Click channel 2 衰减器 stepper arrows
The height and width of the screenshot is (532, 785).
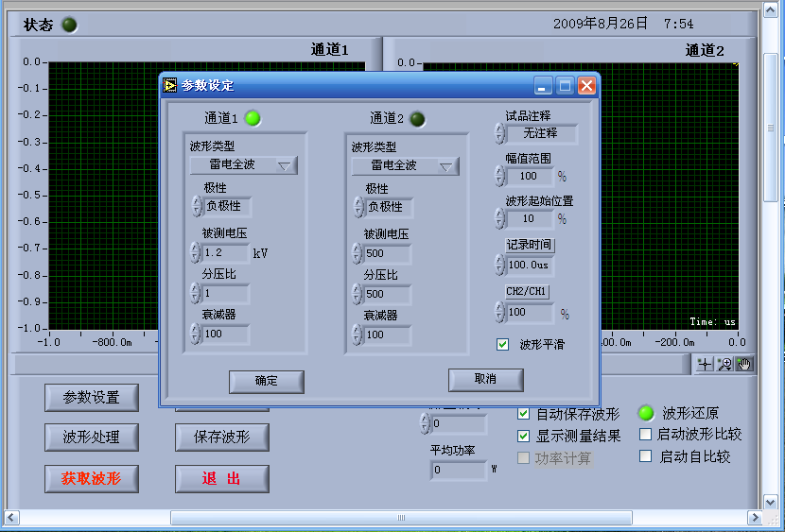pos(357,335)
